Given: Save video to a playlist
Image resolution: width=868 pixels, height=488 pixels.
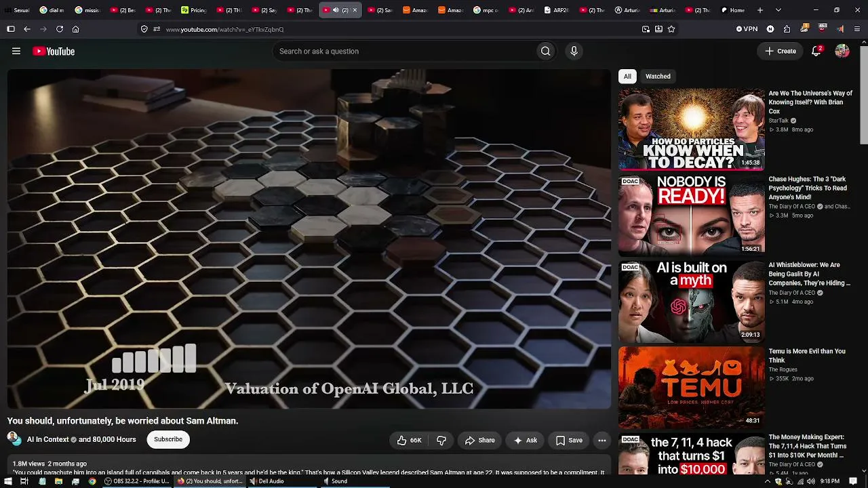Looking at the screenshot, I should coord(569,440).
